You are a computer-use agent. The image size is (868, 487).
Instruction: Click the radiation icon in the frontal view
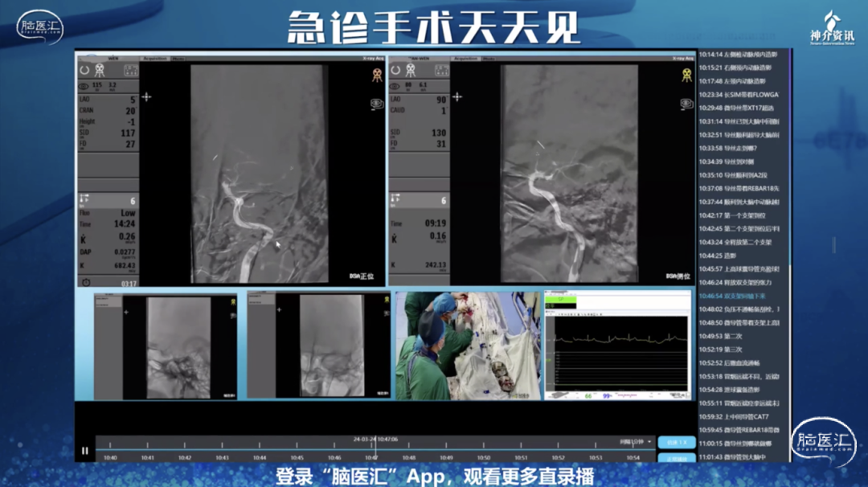tap(377, 75)
